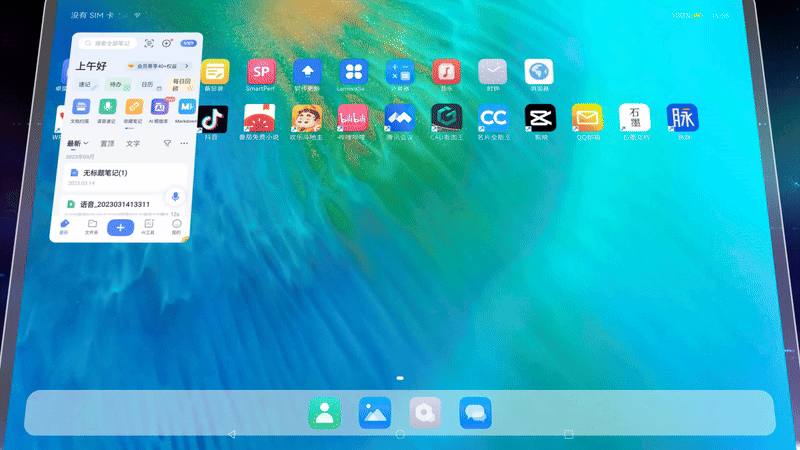Open the blue four-dot app icon
The image size is (800, 450).
click(x=354, y=72)
